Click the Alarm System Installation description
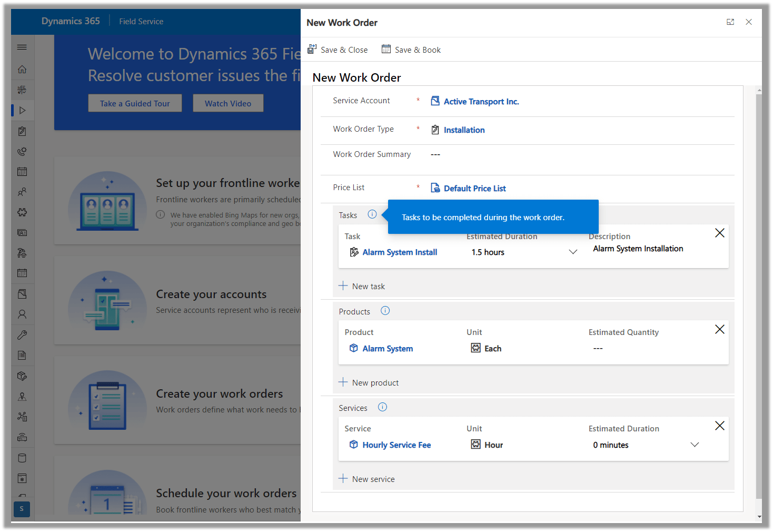The height and width of the screenshot is (532, 773). (x=638, y=249)
